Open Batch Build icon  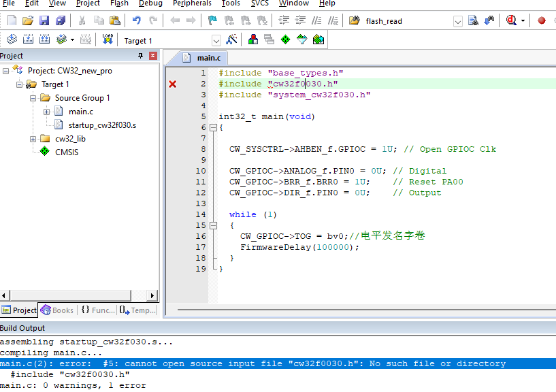pos(62,39)
